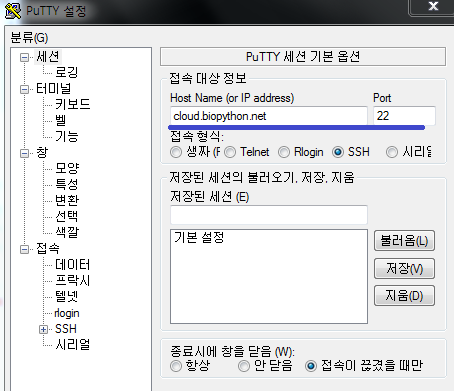Open 키보드 settings

[72, 104]
